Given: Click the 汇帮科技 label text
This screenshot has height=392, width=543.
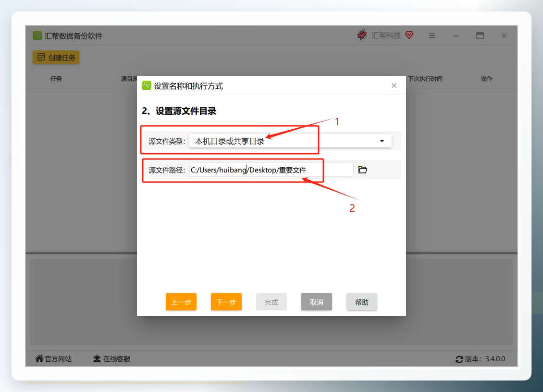Looking at the screenshot, I should 386,36.
